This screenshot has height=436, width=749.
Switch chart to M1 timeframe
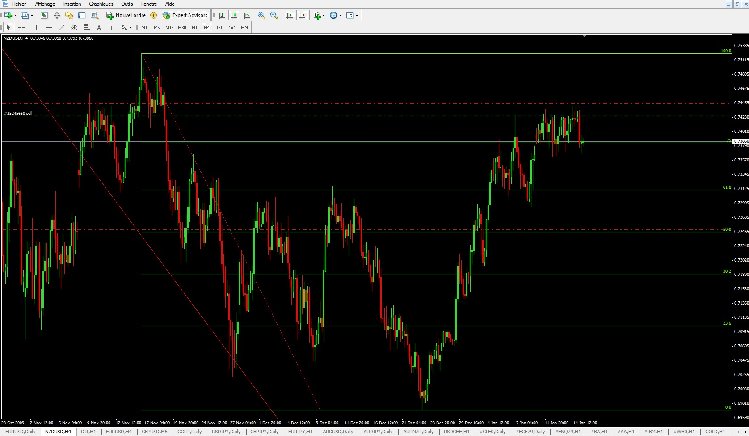(x=144, y=28)
